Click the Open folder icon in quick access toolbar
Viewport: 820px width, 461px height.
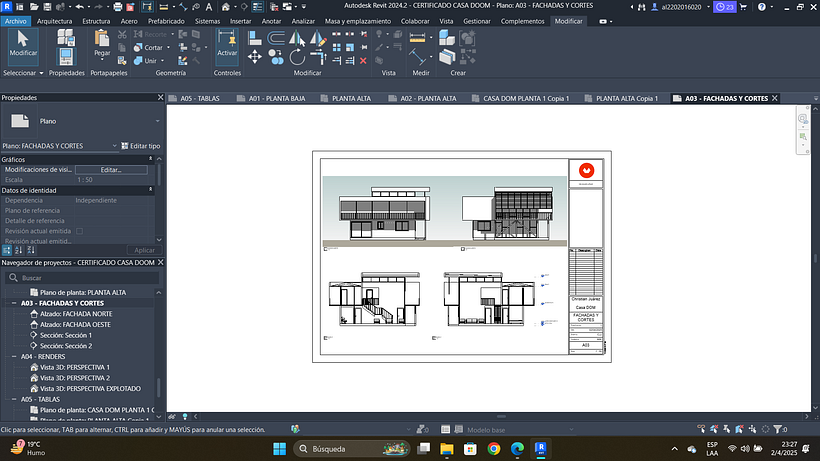point(34,7)
